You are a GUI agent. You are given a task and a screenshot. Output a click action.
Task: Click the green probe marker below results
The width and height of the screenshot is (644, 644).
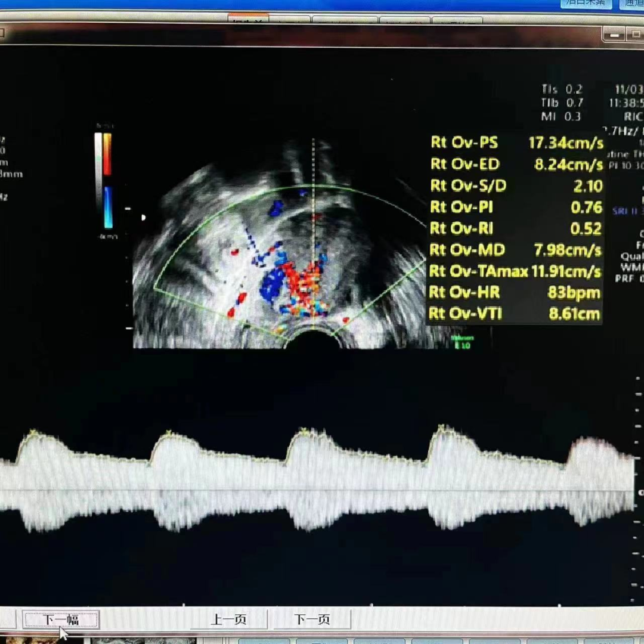click(462, 343)
